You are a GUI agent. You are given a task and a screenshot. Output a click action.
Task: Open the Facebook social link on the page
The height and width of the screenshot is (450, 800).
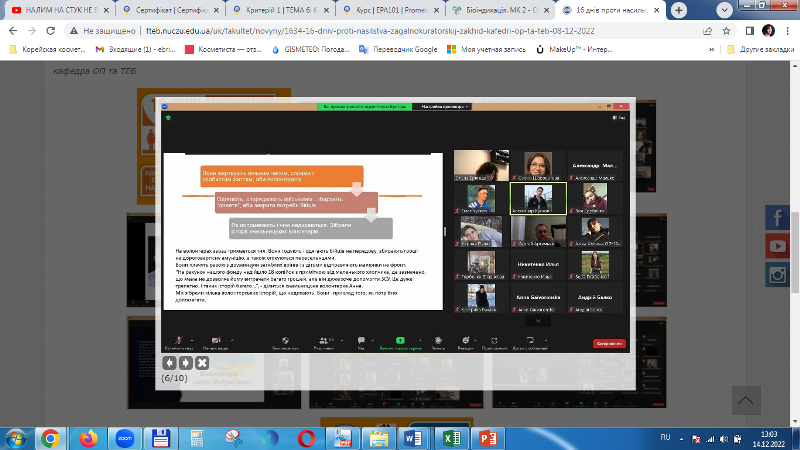pyautogui.click(x=777, y=218)
